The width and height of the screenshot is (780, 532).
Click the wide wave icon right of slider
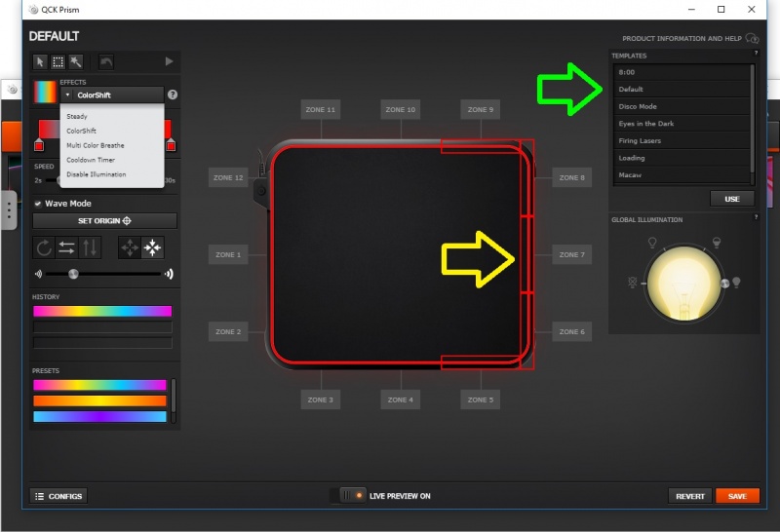169,274
